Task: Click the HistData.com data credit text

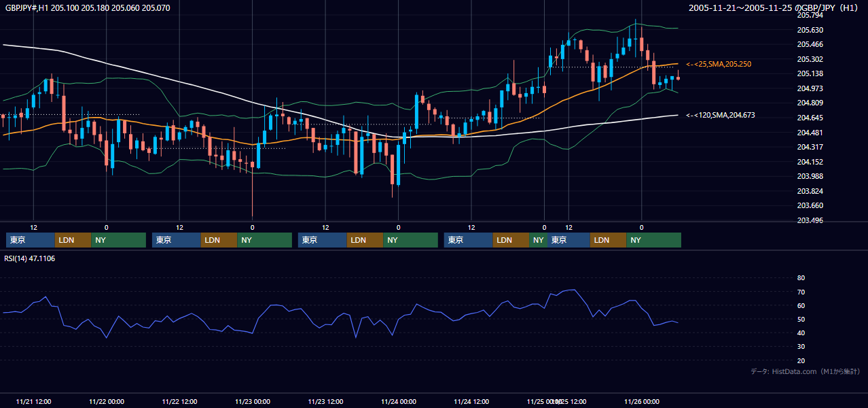Action: (806, 371)
